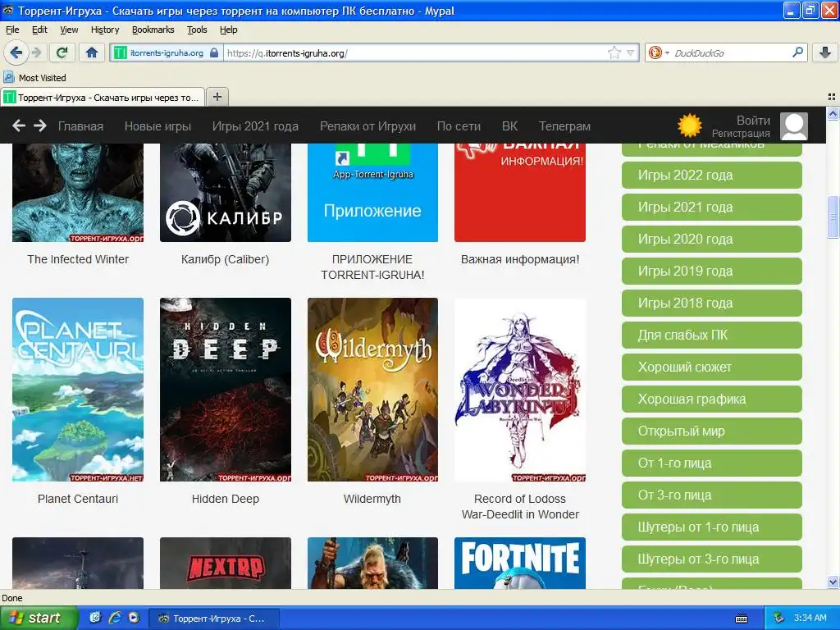
Task: Click the Для слабых ПК button
Action: [x=711, y=335]
